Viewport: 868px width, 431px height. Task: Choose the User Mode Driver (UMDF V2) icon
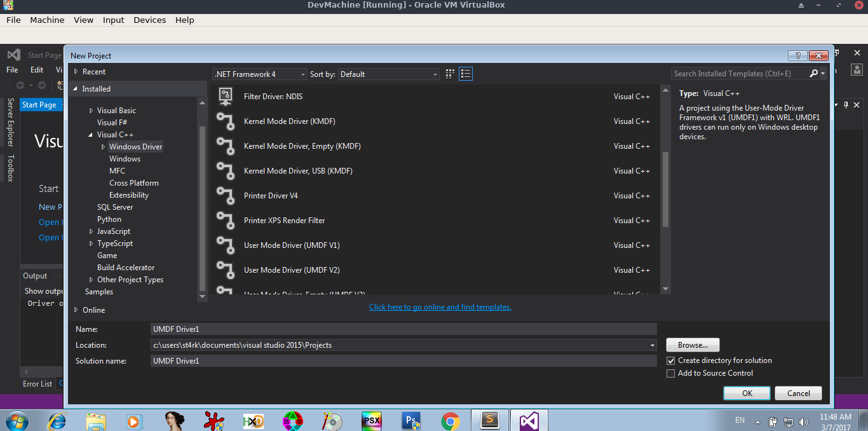(225, 270)
